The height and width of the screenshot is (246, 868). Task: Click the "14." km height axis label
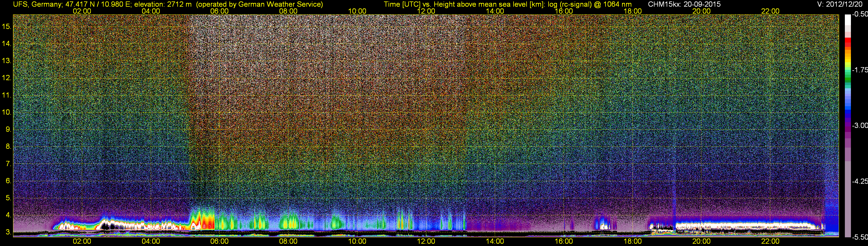(7, 43)
